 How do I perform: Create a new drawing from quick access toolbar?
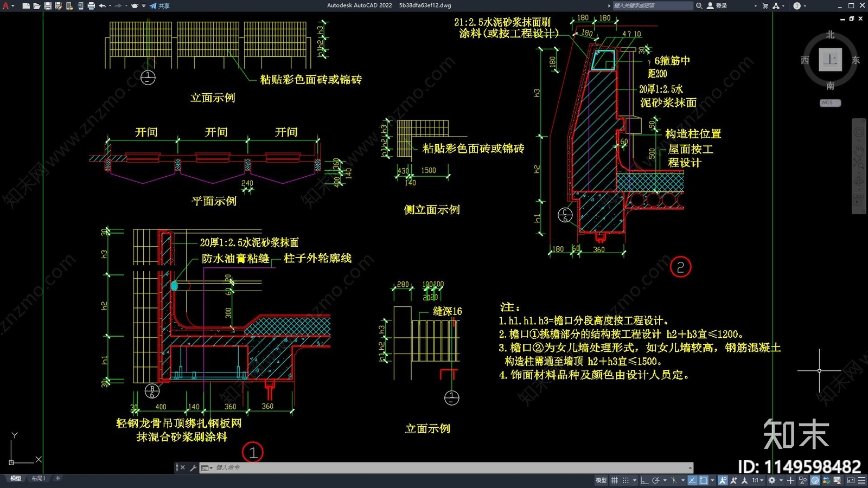(26, 5)
